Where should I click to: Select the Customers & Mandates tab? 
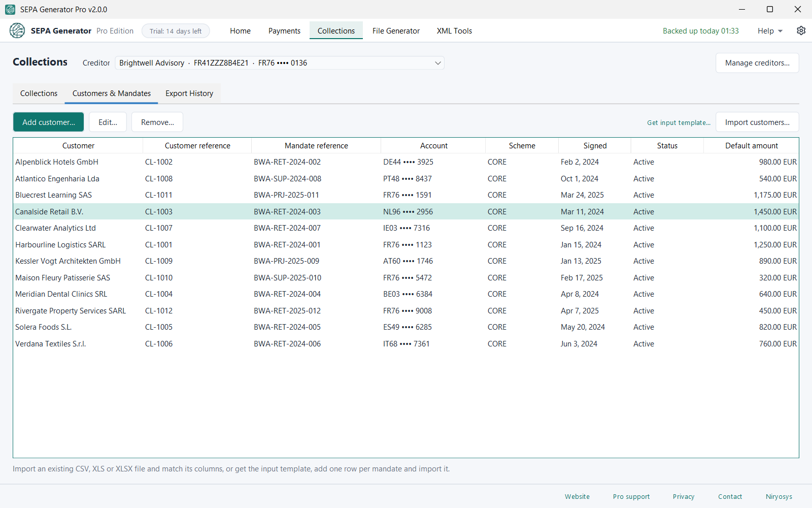112,93
